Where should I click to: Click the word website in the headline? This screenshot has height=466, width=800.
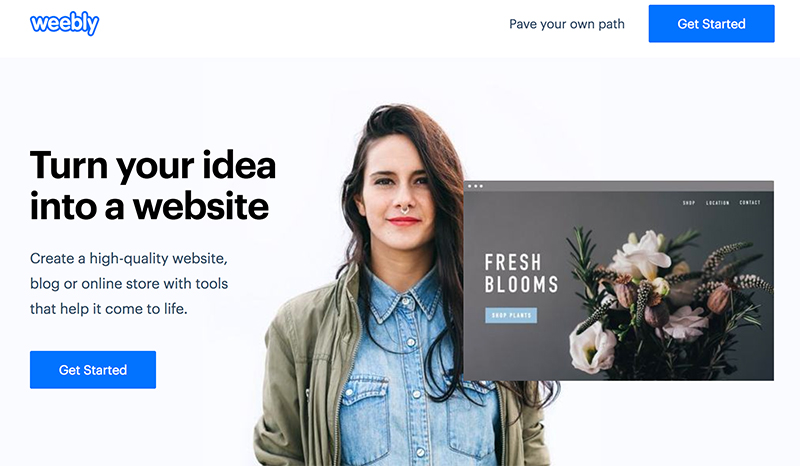tap(201, 206)
